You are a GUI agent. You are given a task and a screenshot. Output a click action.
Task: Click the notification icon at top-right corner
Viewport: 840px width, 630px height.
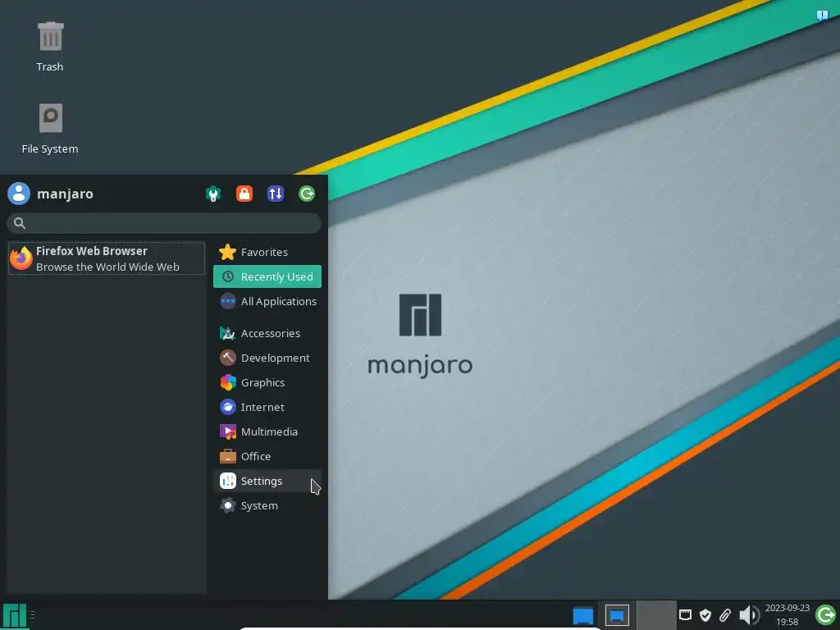822,15
